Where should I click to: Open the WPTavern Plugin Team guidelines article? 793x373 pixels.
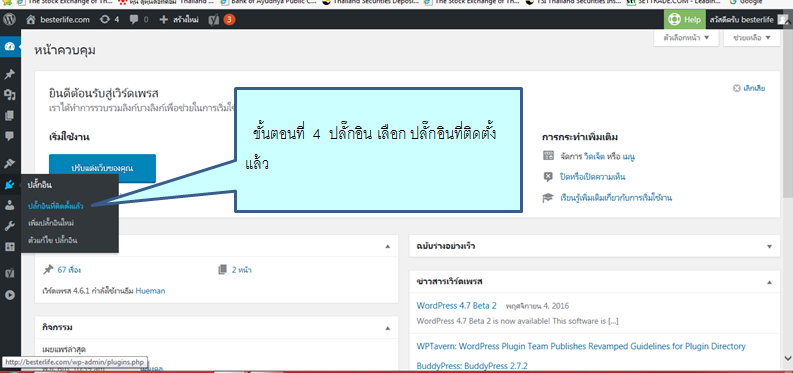[x=581, y=346]
